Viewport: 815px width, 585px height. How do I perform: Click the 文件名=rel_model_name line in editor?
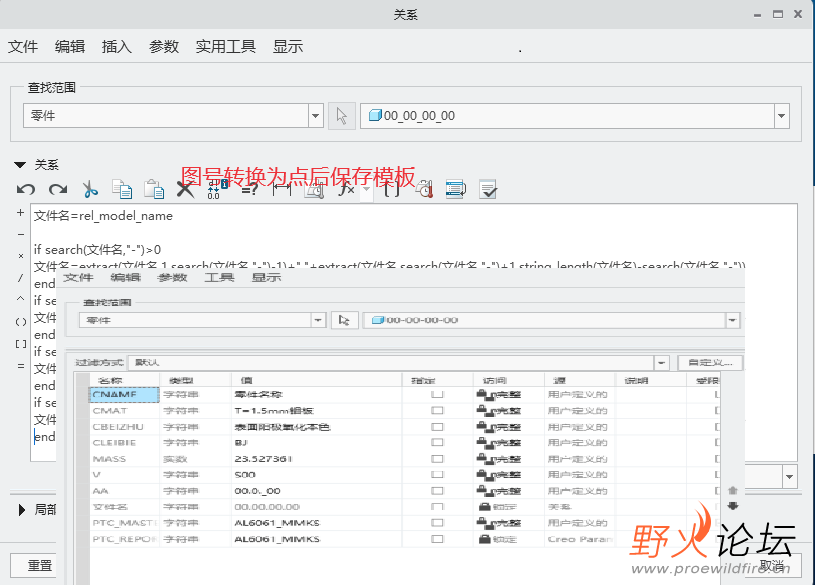(x=103, y=216)
